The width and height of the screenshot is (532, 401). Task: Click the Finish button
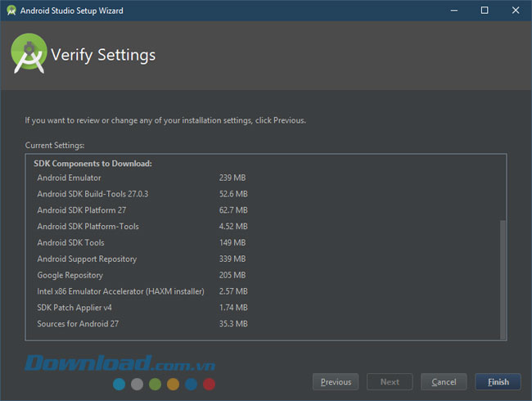coord(498,382)
